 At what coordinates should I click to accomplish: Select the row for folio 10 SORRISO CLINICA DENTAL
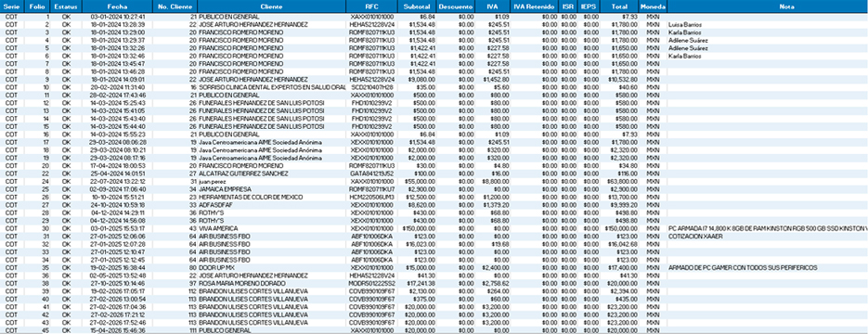[x=434, y=87]
